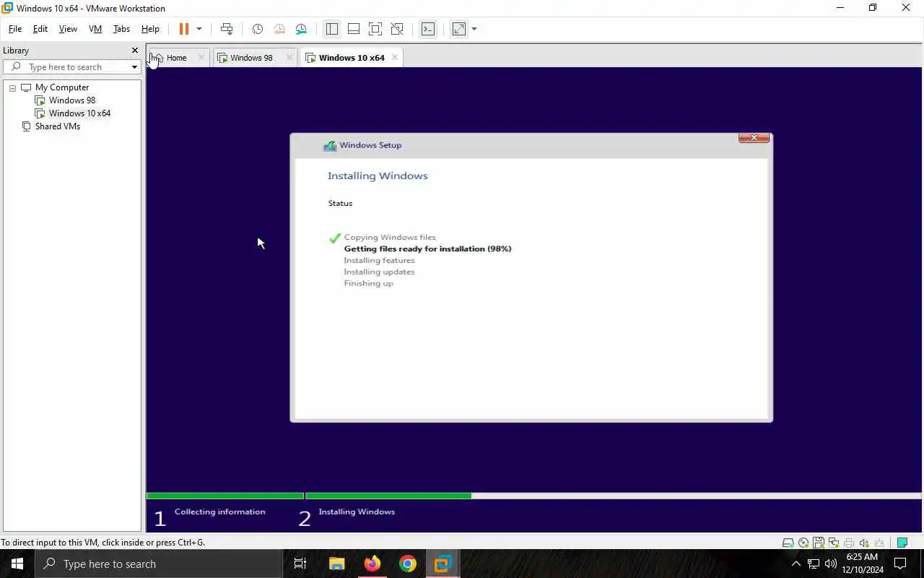Click the floppy drive status icon
Screen dimensions: 924x578
pos(818,543)
